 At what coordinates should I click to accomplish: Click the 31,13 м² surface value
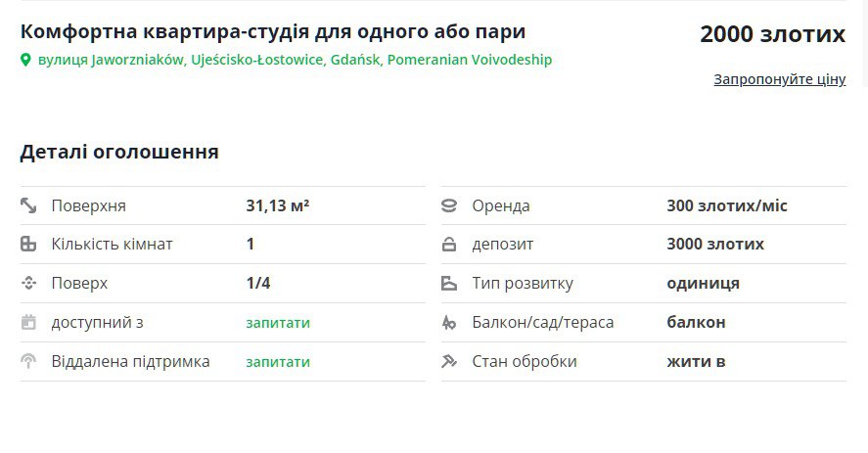pos(278,205)
